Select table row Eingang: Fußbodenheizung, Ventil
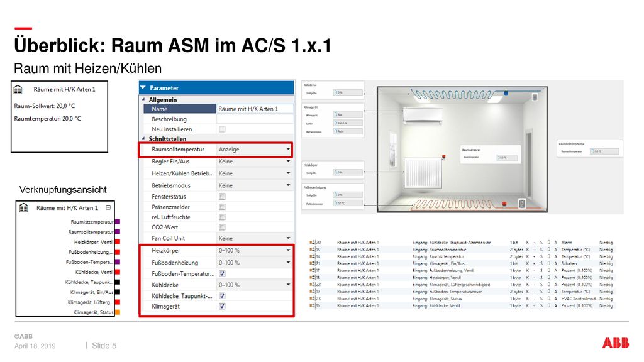The width and height of the screenshot is (644, 362). (x=461, y=270)
